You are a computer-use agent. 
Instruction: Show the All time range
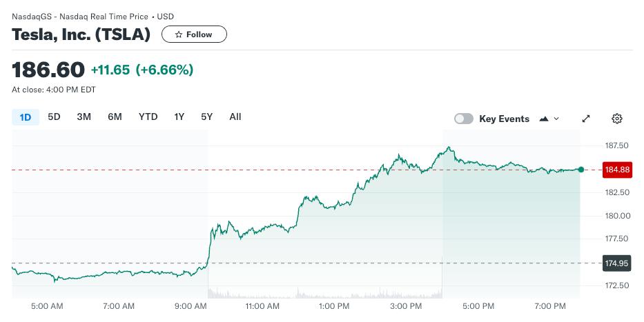click(x=235, y=117)
